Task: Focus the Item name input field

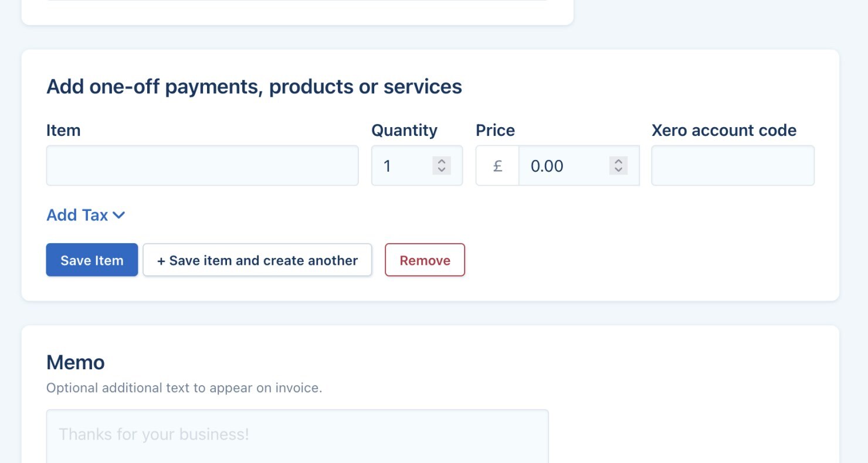Action: pyautogui.click(x=202, y=166)
